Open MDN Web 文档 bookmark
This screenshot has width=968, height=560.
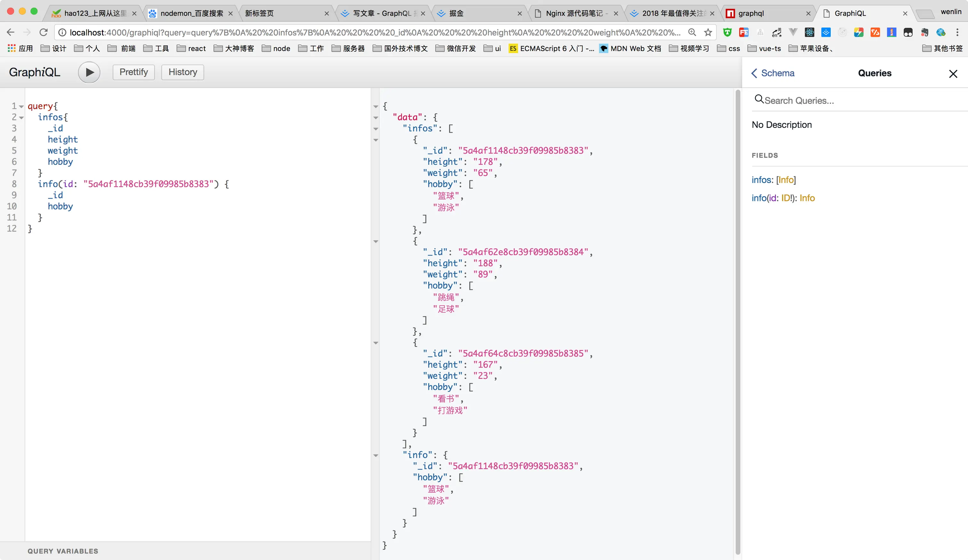(630, 48)
